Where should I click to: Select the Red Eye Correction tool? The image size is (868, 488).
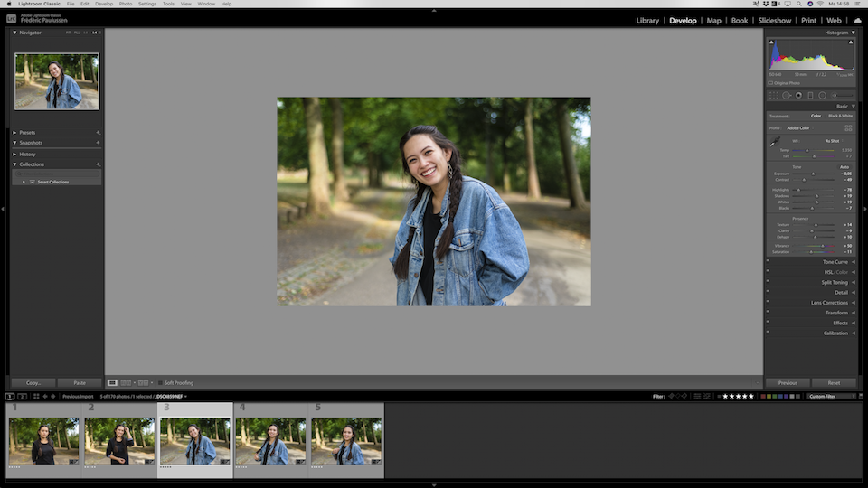(798, 95)
